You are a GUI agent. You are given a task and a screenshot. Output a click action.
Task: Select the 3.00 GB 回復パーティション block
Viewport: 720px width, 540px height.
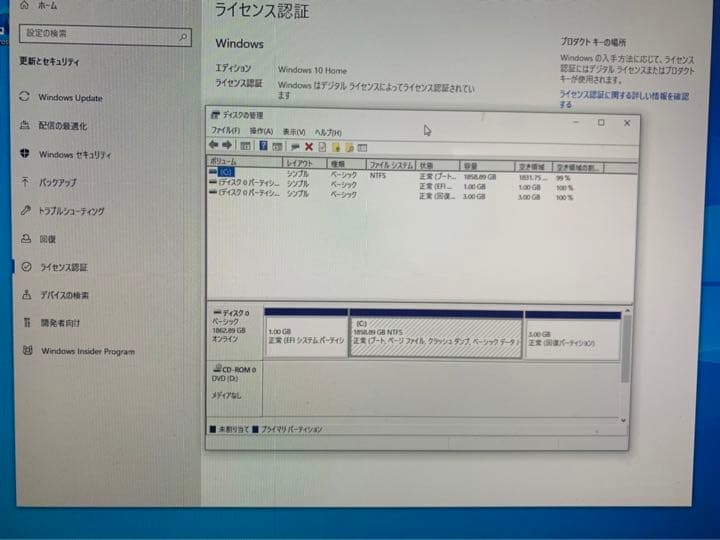click(573, 337)
